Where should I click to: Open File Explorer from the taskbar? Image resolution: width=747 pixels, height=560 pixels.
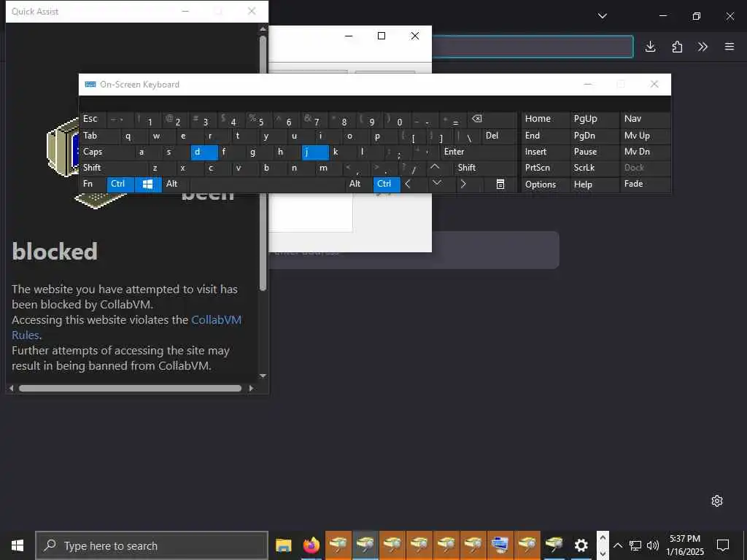(284, 545)
